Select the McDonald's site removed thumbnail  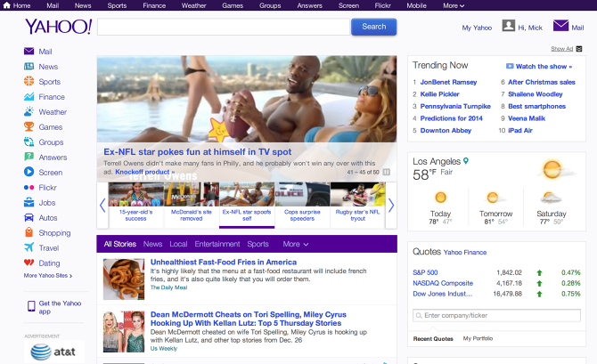(192, 206)
